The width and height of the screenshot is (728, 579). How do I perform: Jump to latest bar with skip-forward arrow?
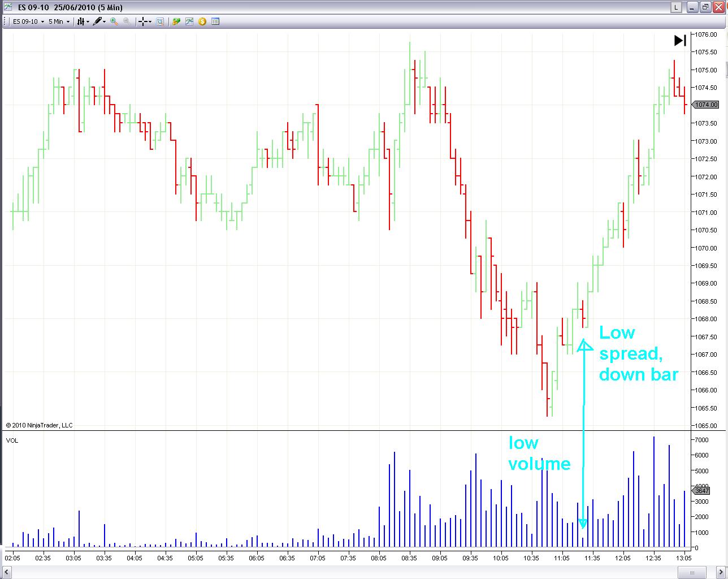pos(680,40)
